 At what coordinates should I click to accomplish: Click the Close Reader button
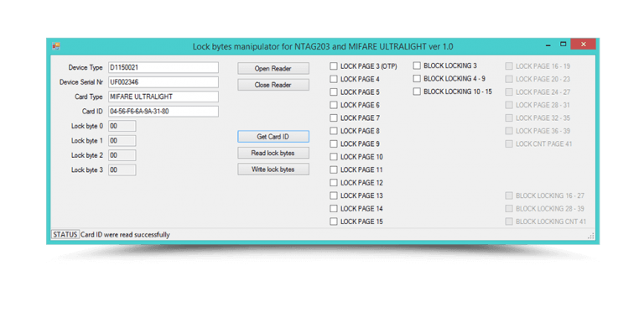click(x=273, y=85)
